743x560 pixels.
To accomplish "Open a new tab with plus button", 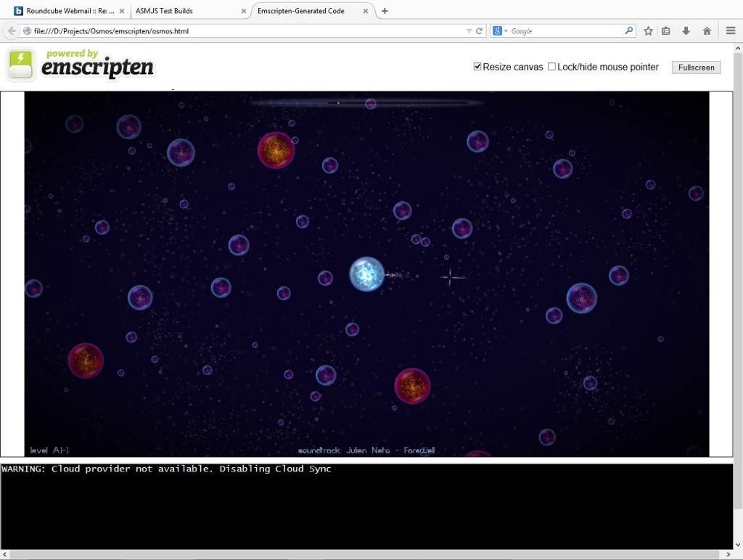I will [385, 11].
